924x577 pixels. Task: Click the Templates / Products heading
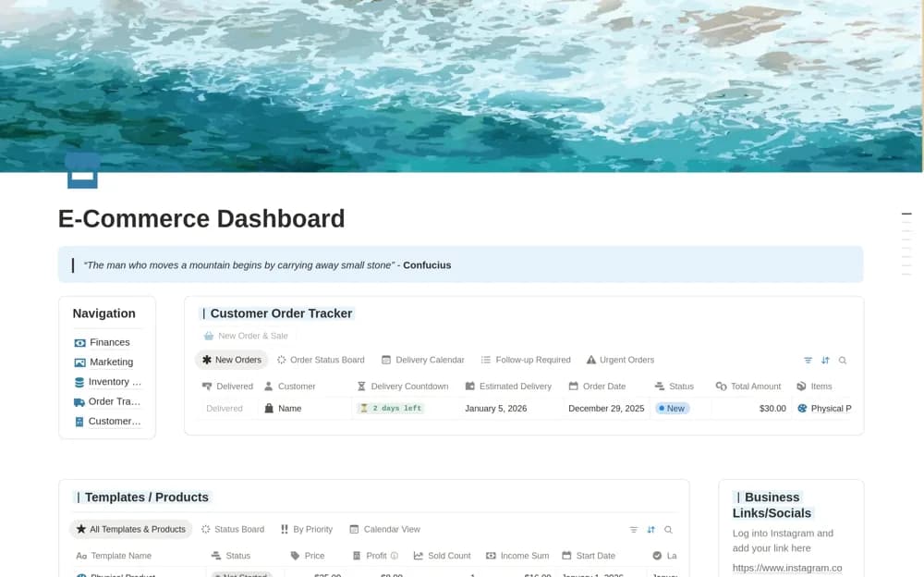142,497
